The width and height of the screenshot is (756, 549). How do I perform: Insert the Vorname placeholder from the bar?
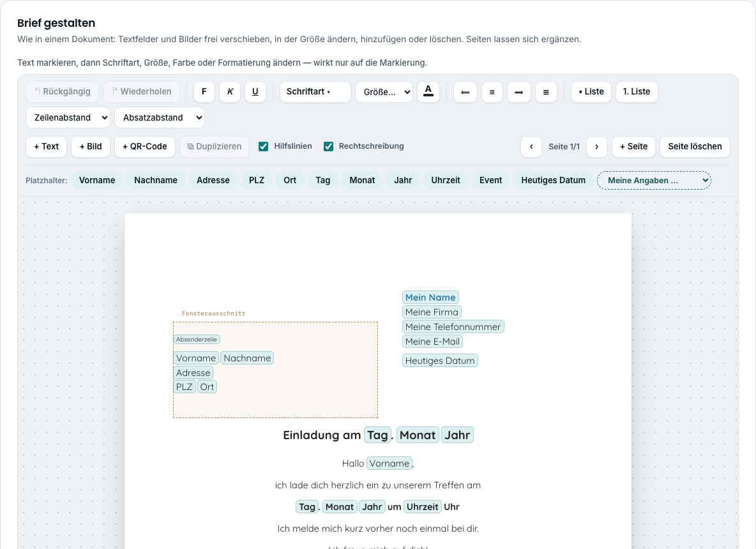(97, 180)
